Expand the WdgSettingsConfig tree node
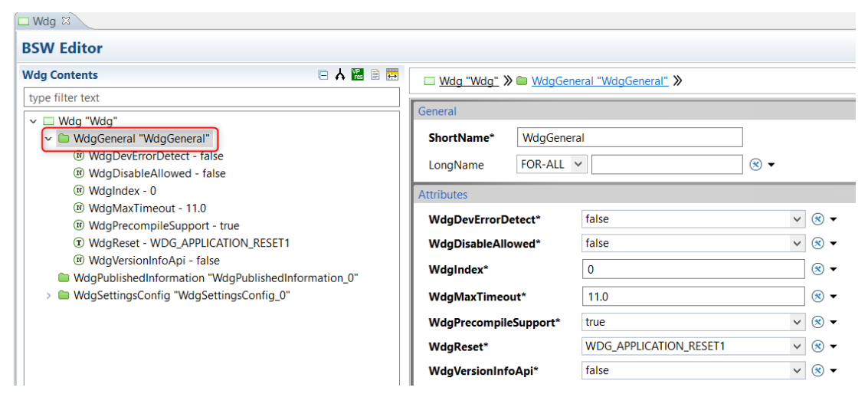Image resolution: width=868 pixels, height=394 pixels. (48, 295)
